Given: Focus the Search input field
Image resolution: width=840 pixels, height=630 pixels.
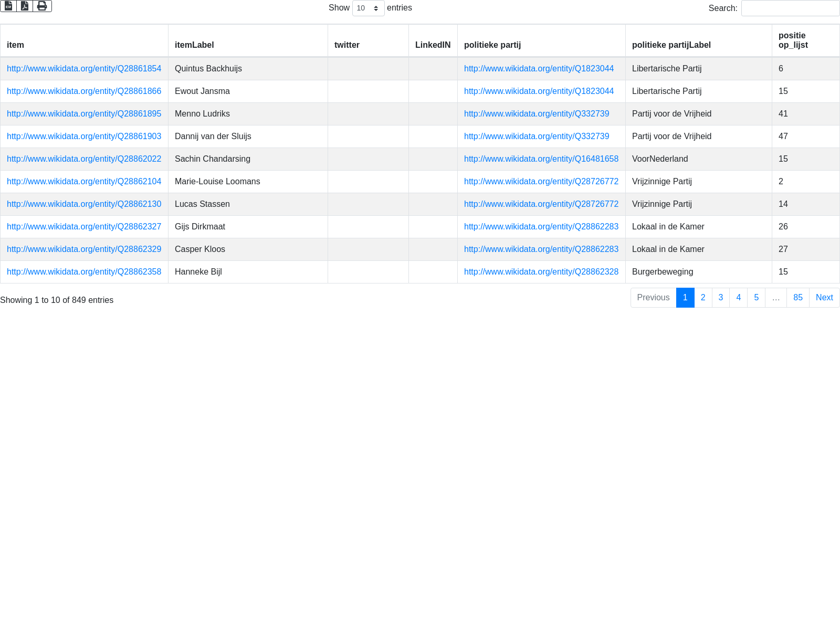Looking at the screenshot, I should [790, 8].
